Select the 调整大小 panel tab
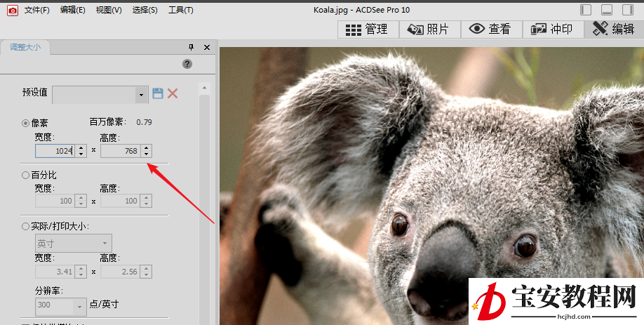 [x=25, y=47]
